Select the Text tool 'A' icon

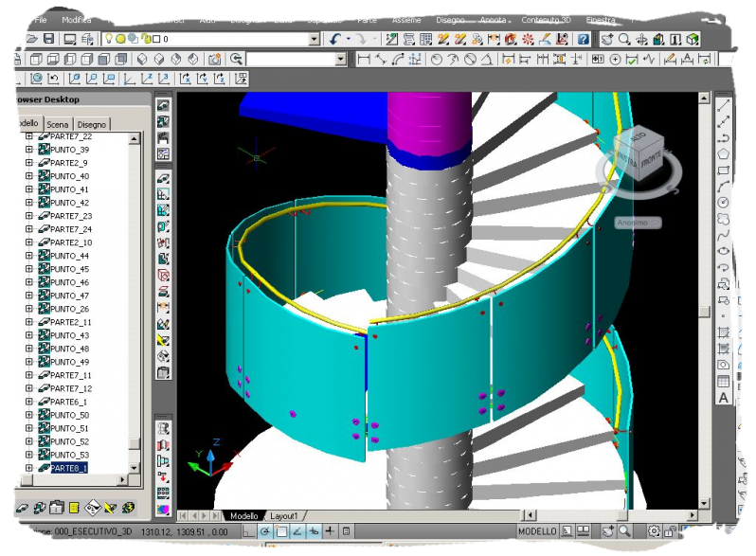coord(724,398)
